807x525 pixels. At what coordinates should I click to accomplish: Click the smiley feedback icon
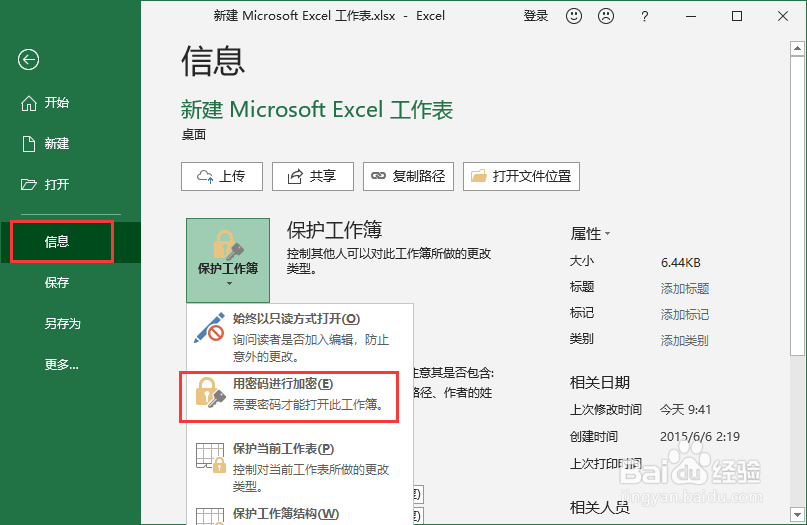(x=574, y=16)
